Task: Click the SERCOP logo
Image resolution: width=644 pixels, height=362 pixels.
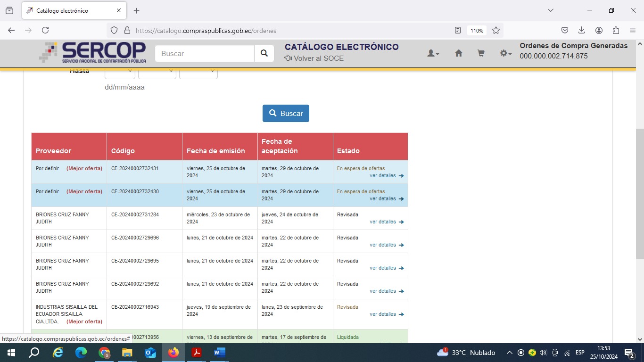Action: click(93, 52)
